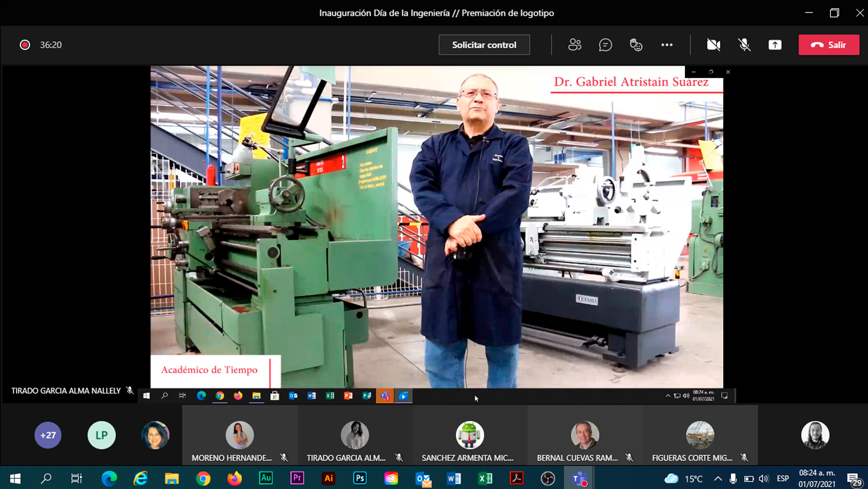Select the BERNAL CUEVAS RAM... participant tile
Viewport: 868px width, 489px height.
585,435
